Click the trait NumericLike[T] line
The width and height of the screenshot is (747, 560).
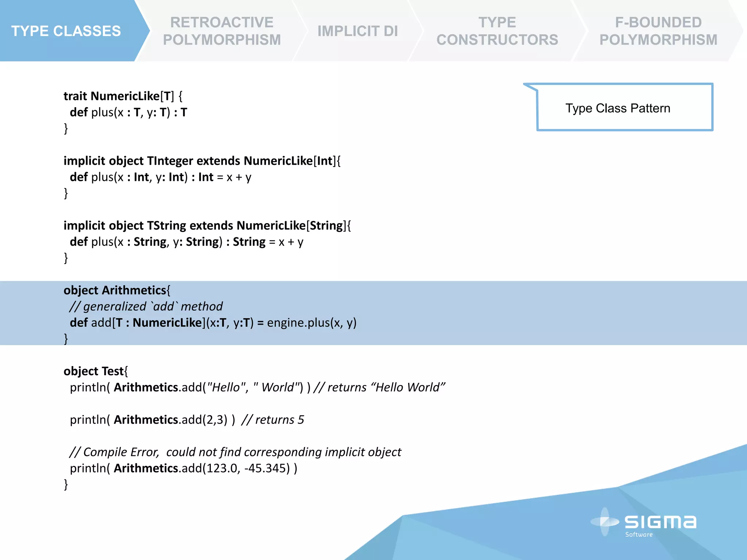click(x=123, y=96)
